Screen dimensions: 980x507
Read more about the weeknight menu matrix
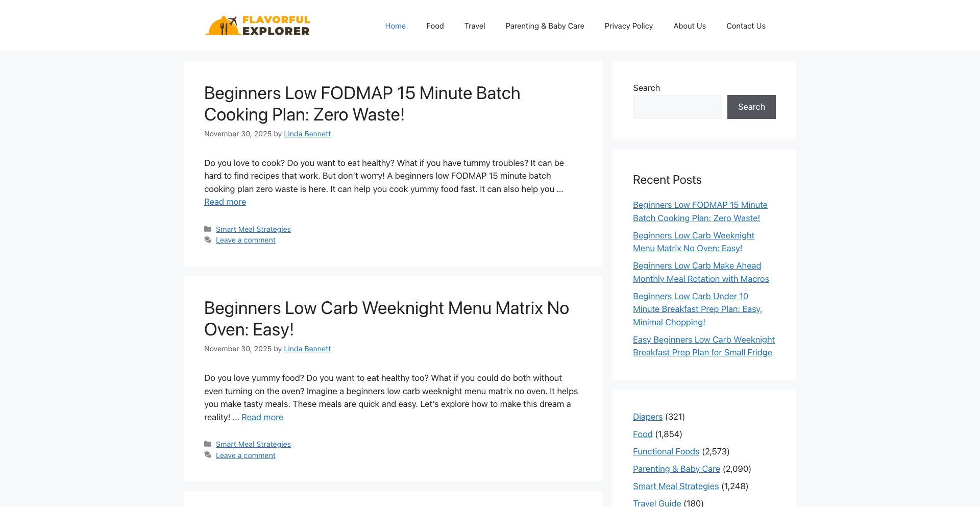coord(262,417)
